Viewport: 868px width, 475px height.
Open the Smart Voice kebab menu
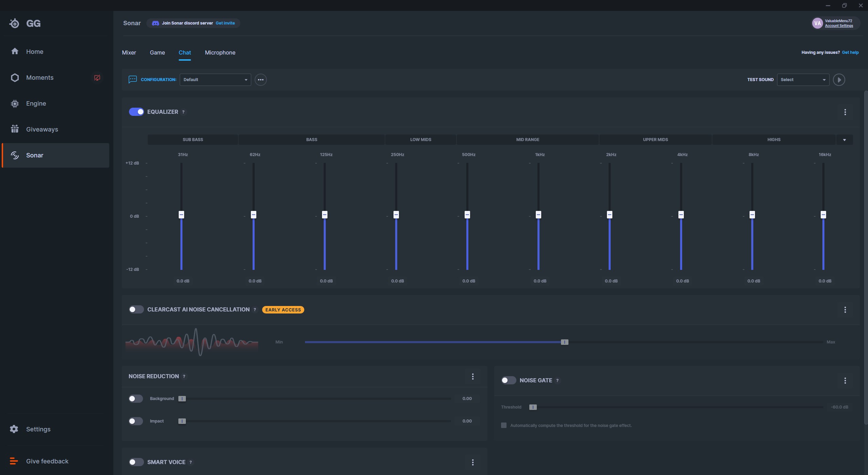pyautogui.click(x=472, y=462)
